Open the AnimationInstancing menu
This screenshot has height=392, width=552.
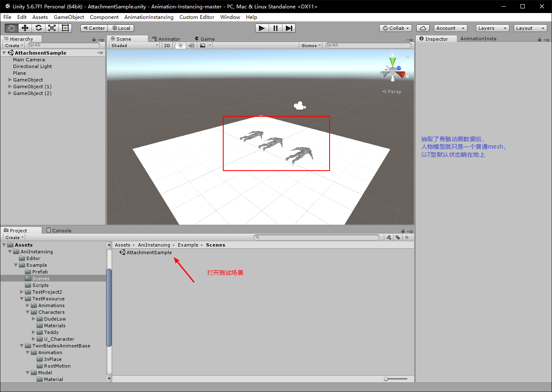tap(149, 17)
